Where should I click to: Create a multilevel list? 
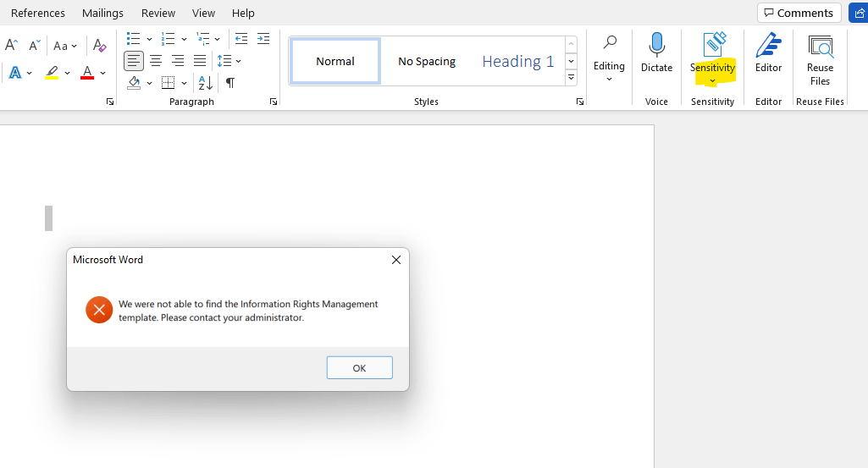[203, 39]
